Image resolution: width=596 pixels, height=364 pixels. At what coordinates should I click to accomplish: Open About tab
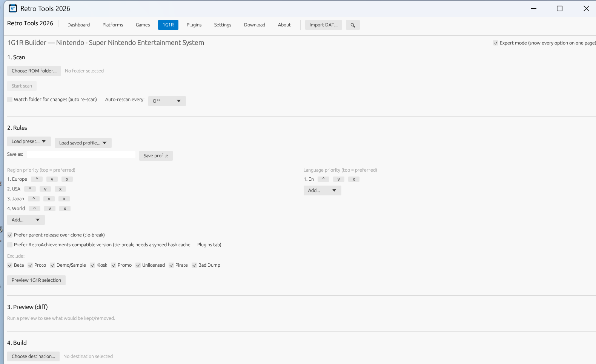click(x=284, y=25)
